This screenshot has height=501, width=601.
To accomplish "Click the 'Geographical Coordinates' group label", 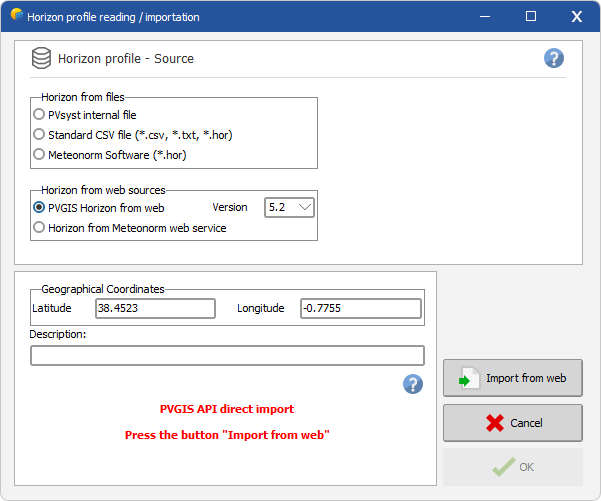I will [x=103, y=289].
